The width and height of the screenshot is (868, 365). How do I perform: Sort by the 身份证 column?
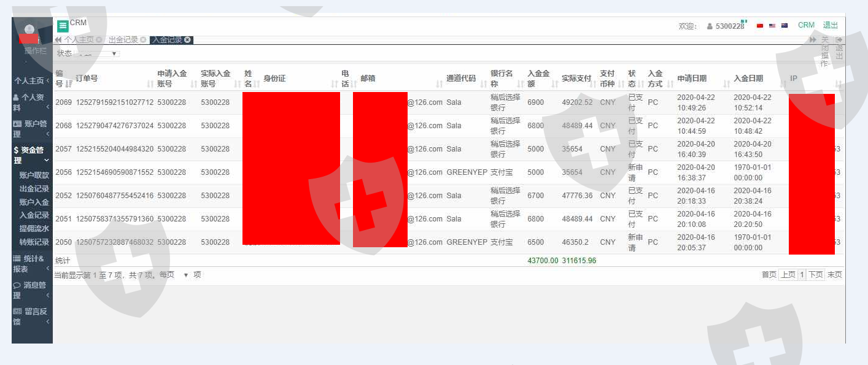coord(335,84)
